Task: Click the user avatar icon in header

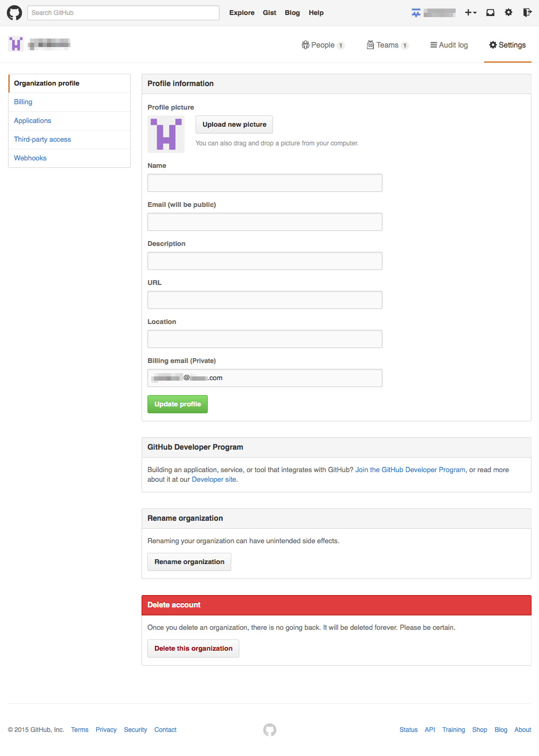Action: (416, 13)
